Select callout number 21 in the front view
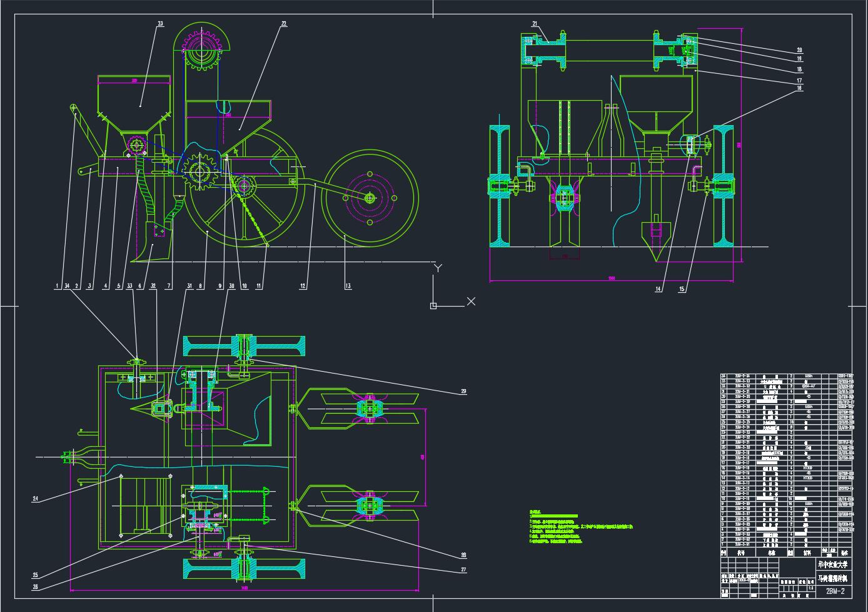The height and width of the screenshot is (612, 868). pos(535,24)
